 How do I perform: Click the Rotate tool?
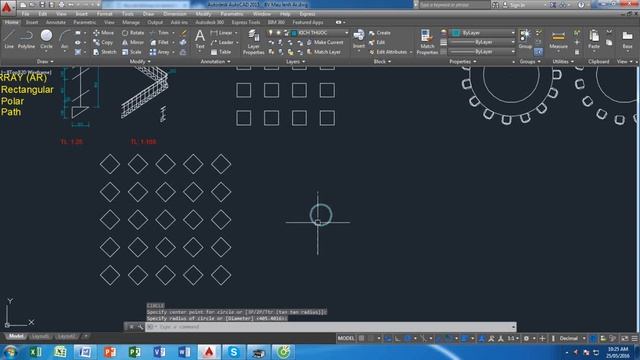pos(133,33)
